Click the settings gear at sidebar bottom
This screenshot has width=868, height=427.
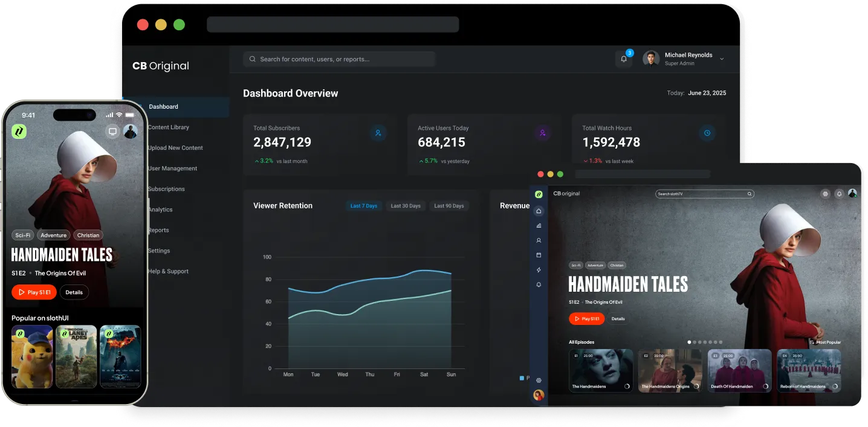point(538,380)
